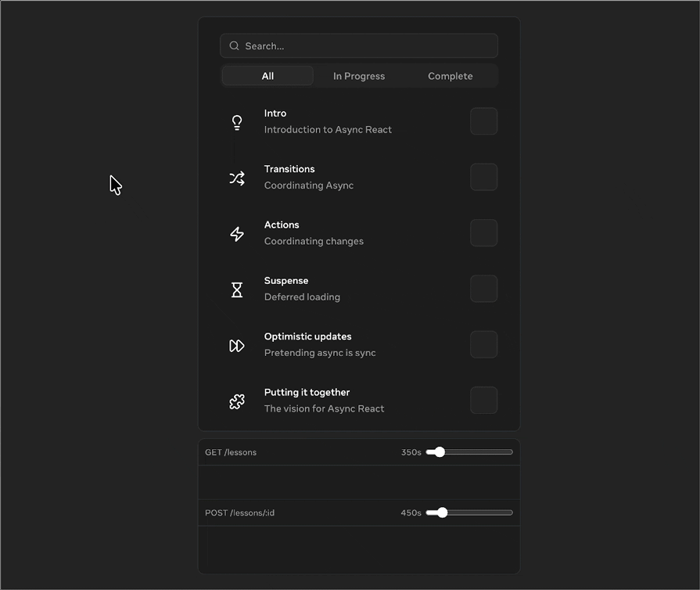Select the All tab
The width and height of the screenshot is (700, 590).
267,76
